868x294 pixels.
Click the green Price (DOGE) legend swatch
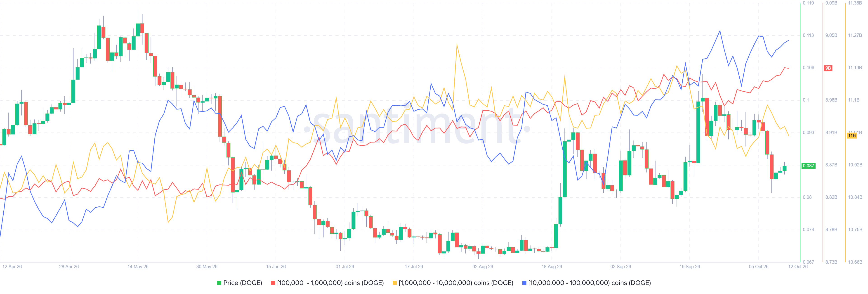tap(219, 283)
